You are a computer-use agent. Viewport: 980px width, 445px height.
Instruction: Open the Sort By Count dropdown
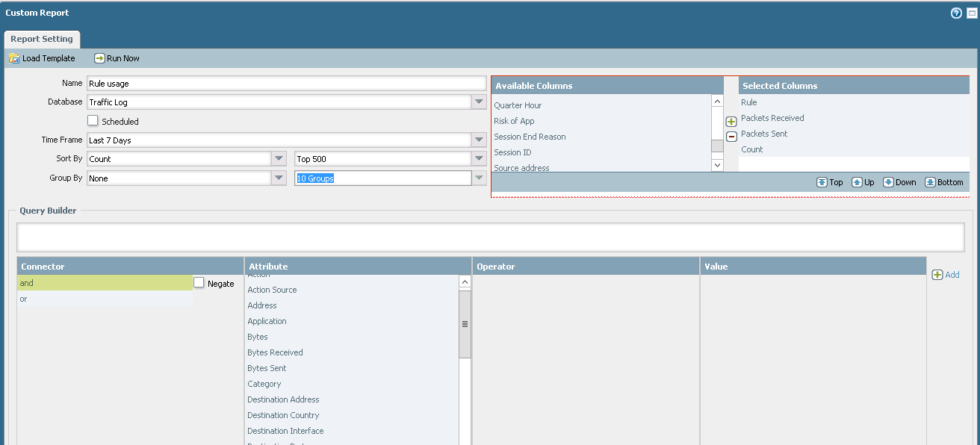(279, 159)
